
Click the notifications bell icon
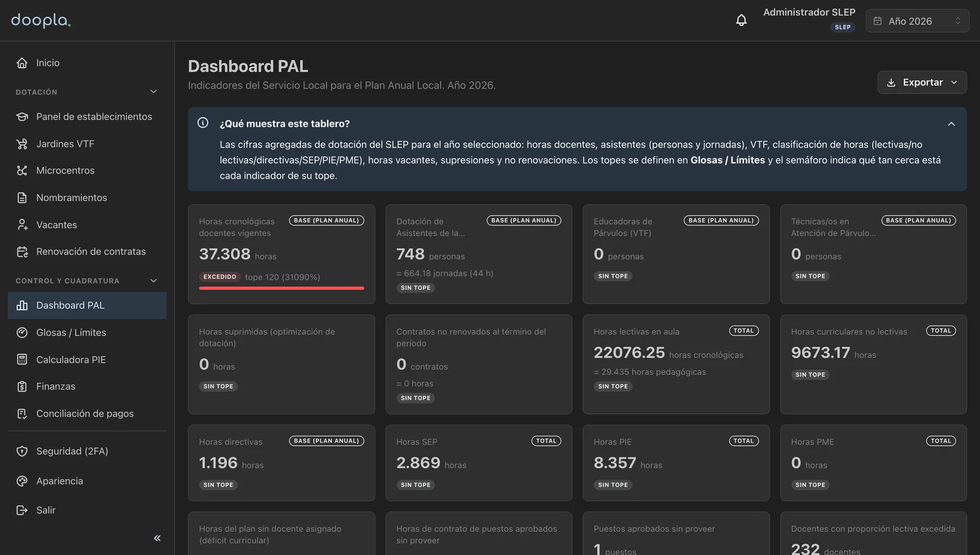pos(741,21)
